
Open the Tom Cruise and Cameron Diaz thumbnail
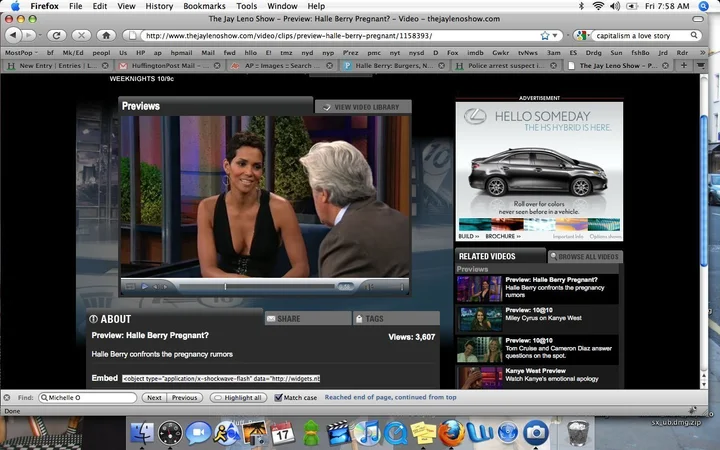[479, 349]
